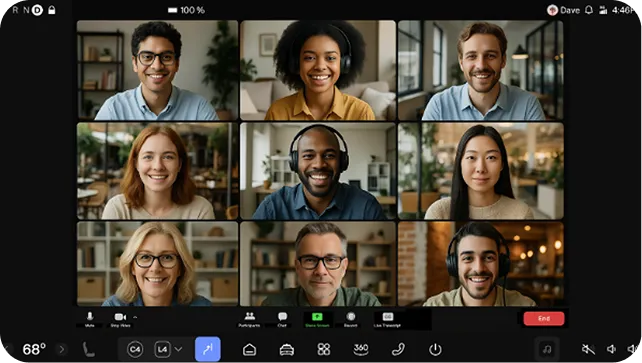
Task: Click the highlighted blue navigation arrow tile
Action: tap(208, 349)
